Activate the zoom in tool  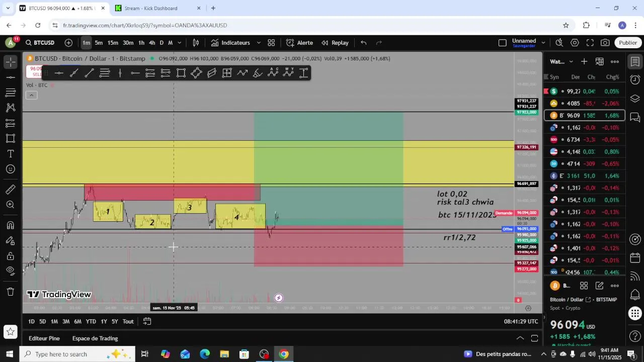click(x=10, y=205)
